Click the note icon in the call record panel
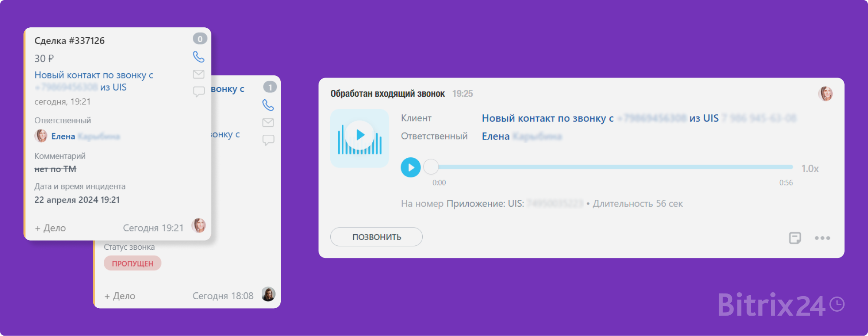Image resolution: width=868 pixels, height=336 pixels. 795,238
